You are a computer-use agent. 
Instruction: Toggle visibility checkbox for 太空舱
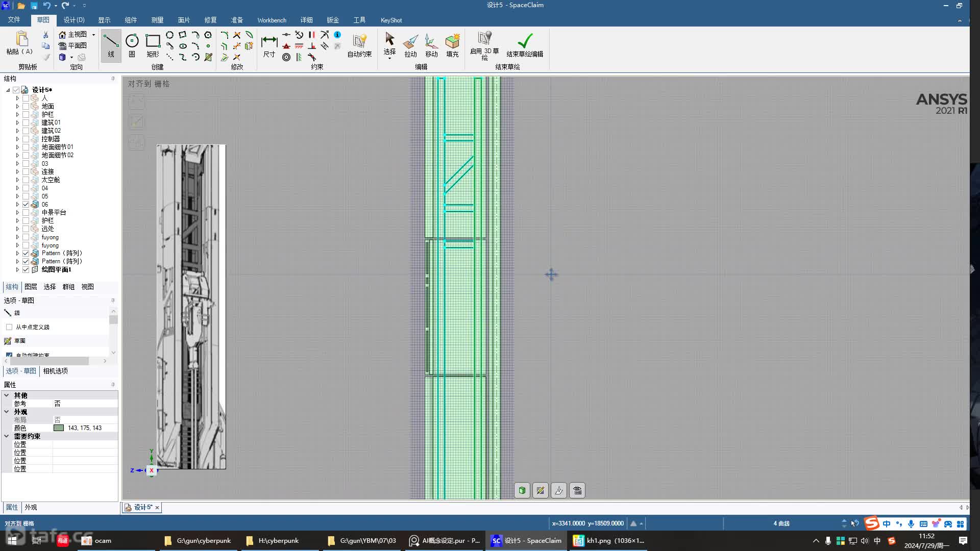tap(26, 180)
